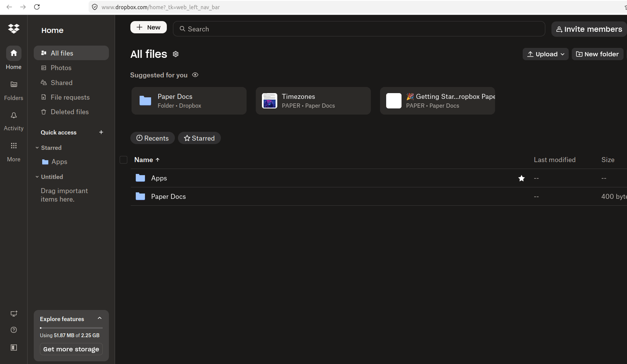Click the browser address bar URL
The image size is (627, 364).
click(161, 7)
